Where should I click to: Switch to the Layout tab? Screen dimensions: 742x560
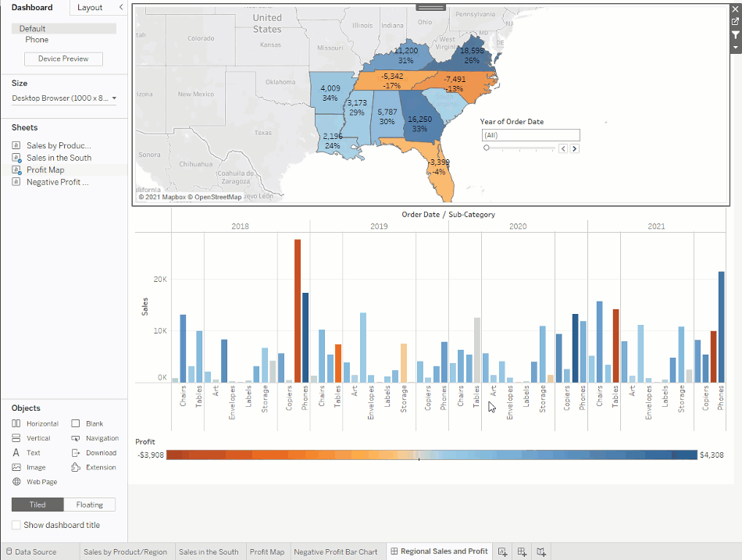point(90,7)
